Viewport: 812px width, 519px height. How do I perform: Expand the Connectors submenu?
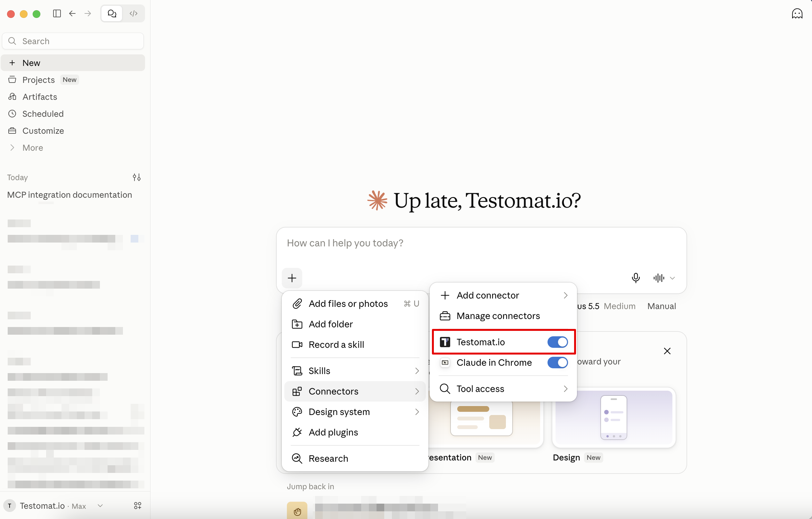pyautogui.click(x=355, y=392)
